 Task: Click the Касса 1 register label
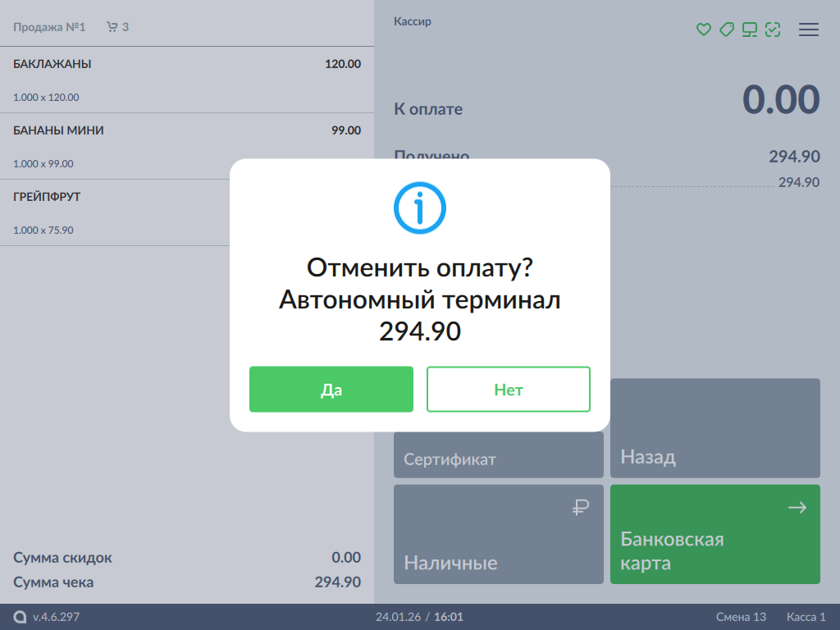click(x=806, y=617)
